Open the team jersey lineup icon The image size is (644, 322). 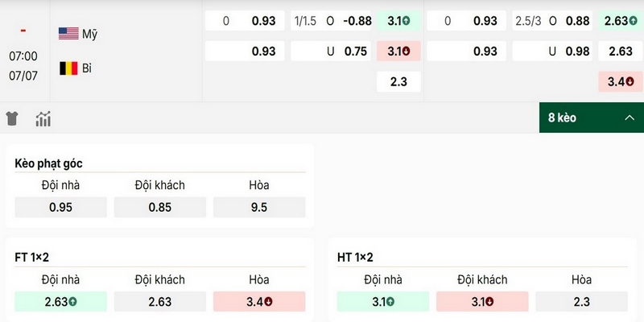pyautogui.click(x=12, y=118)
